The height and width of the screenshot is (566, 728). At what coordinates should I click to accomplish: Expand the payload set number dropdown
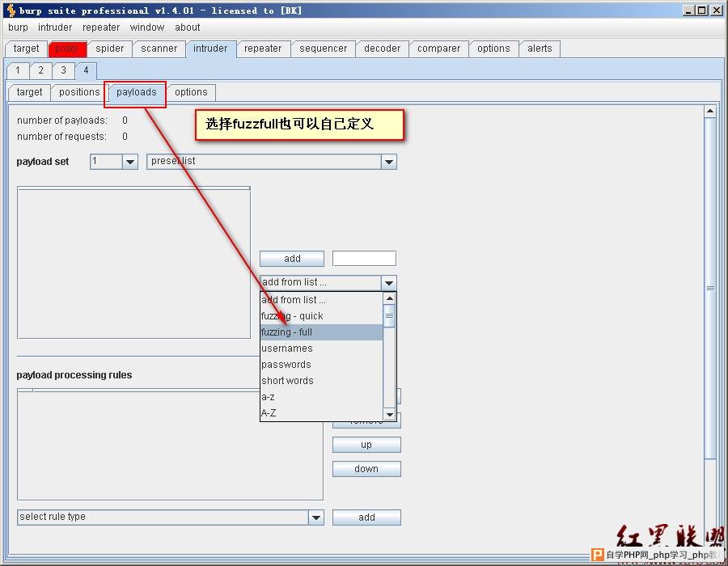[130, 162]
